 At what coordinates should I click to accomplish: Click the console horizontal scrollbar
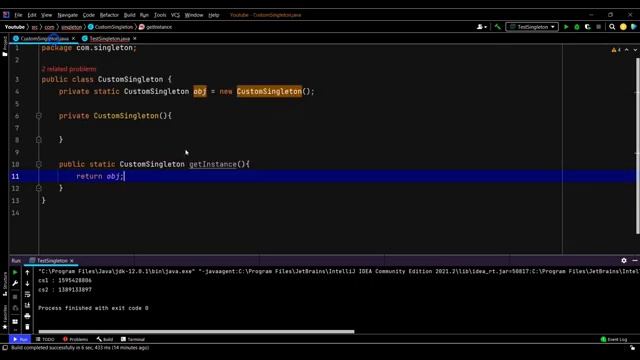[x=196, y=331]
